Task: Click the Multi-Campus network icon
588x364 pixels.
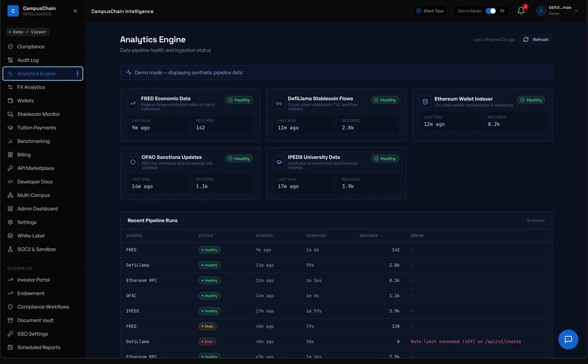Action: pyautogui.click(x=10, y=195)
